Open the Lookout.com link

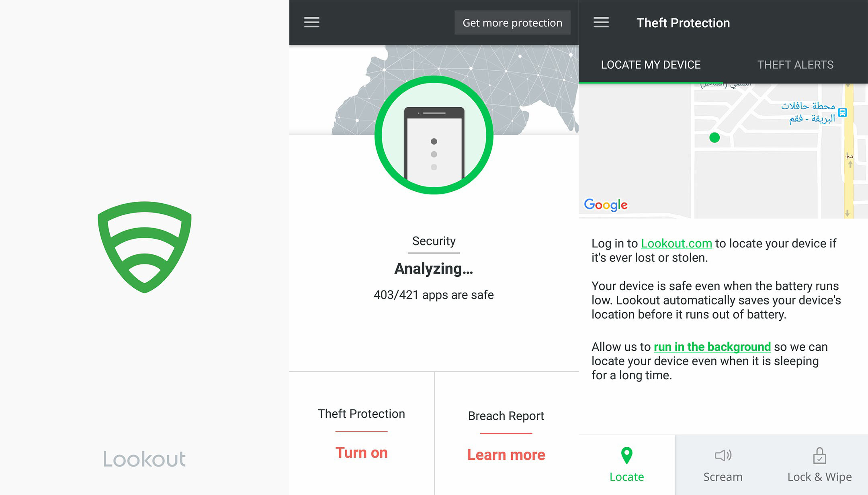[x=676, y=243]
